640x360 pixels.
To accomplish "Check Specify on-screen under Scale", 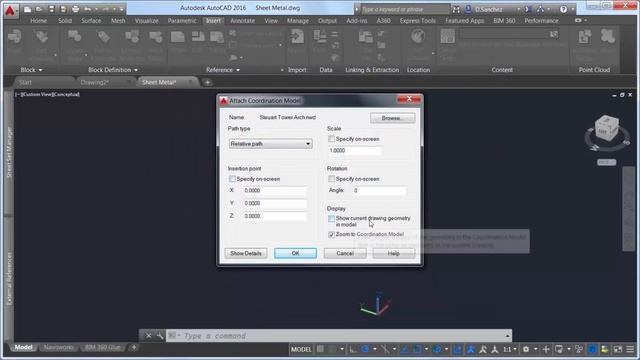I will click(331, 139).
